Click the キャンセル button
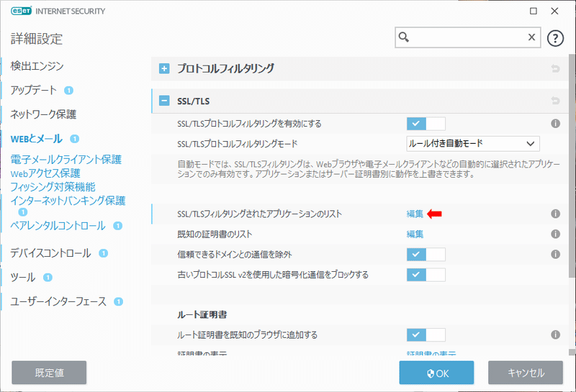The image size is (576, 392). pos(526,373)
